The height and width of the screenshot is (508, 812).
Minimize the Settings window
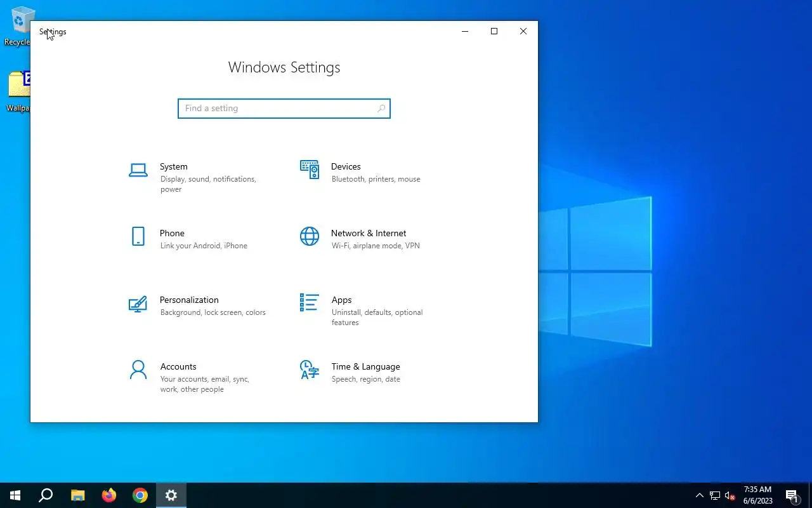point(465,31)
